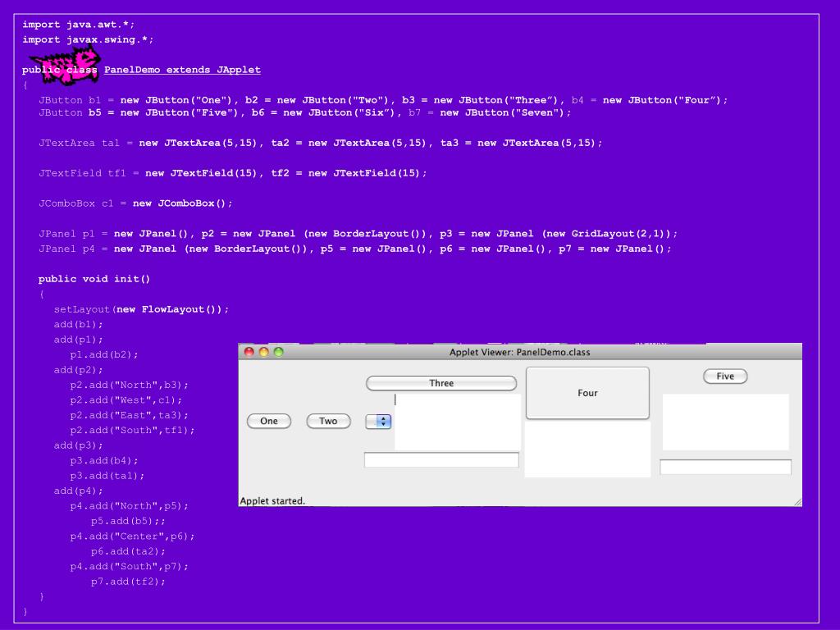The width and height of the screenshot is (840, 630).
Task: Click the "JPanel p4" declaration line
Action: coord(354,249)
